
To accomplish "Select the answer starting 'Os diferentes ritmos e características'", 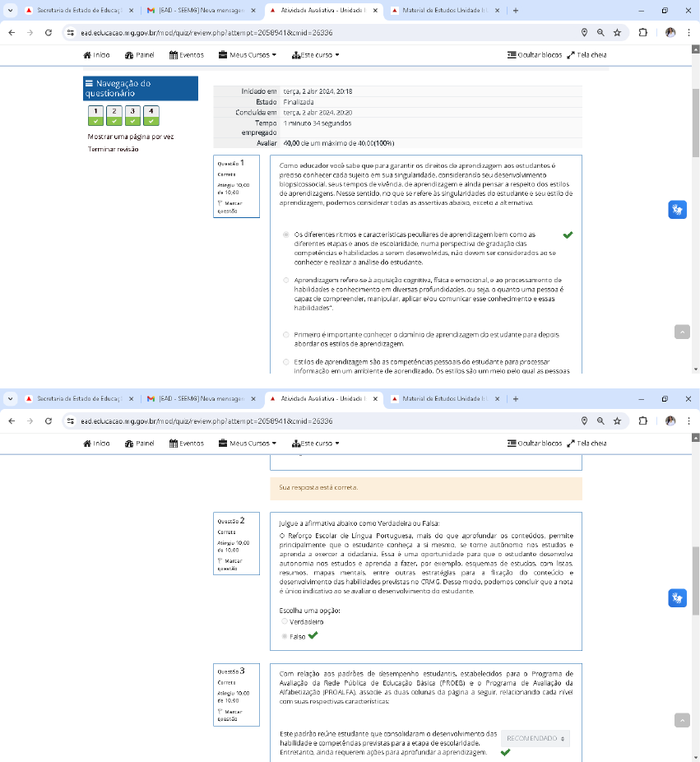I will click(x=285, y=235).
